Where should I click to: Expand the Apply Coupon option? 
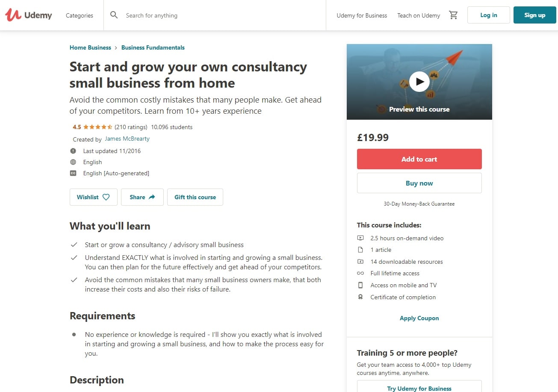click(x=419, y=318)
